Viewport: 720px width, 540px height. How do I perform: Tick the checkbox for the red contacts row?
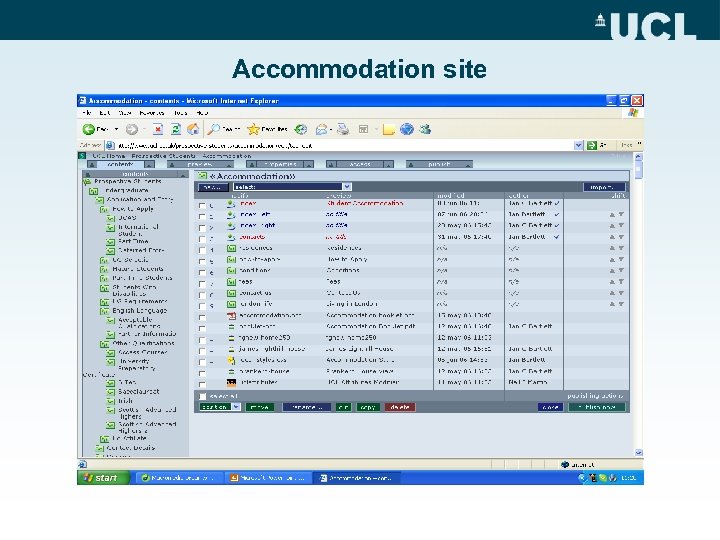[202, 239]
